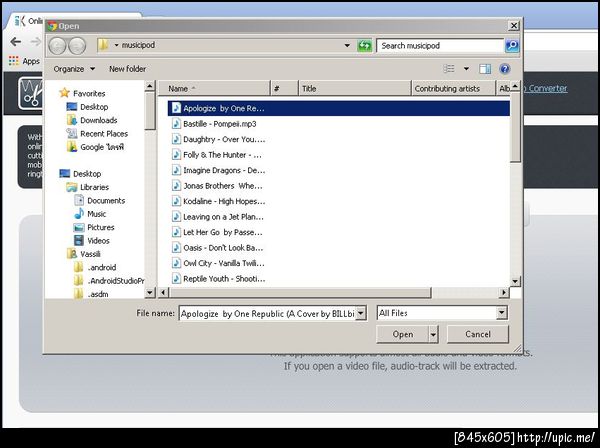The height and width of the screenshot is (448, 600).
Task: Click the green Refresh button beside the address bar
Action: click(x=364, y=46)
